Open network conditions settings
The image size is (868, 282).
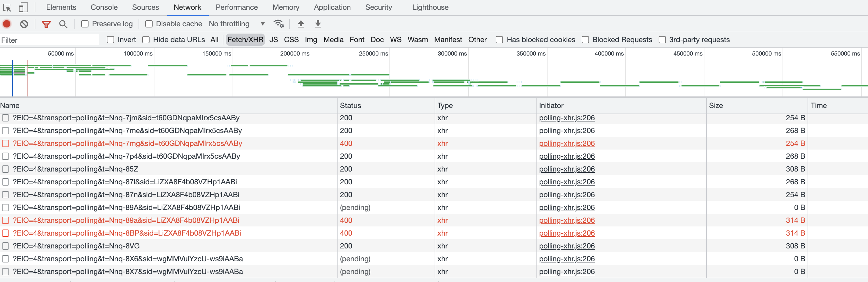(278, 23)
